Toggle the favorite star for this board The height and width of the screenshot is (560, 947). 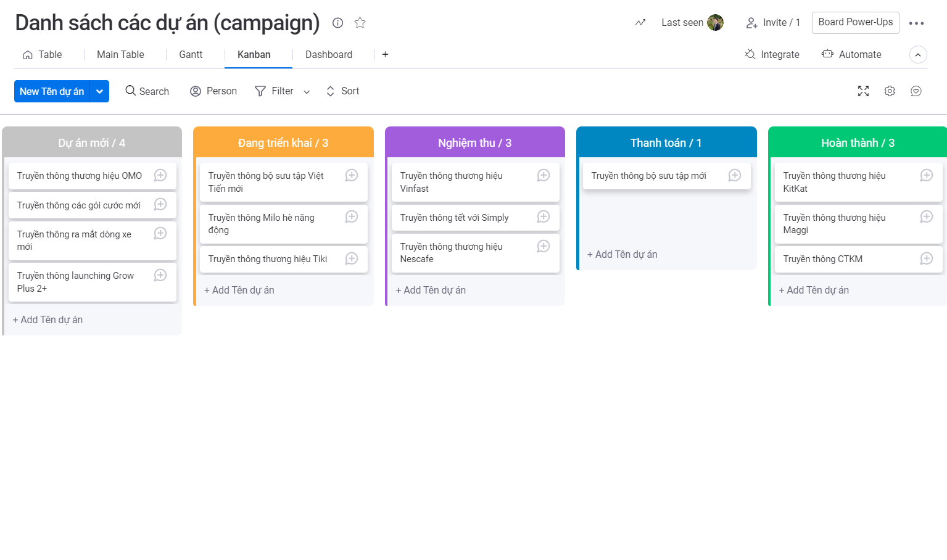pyautogui.click(x=360, y=23)
